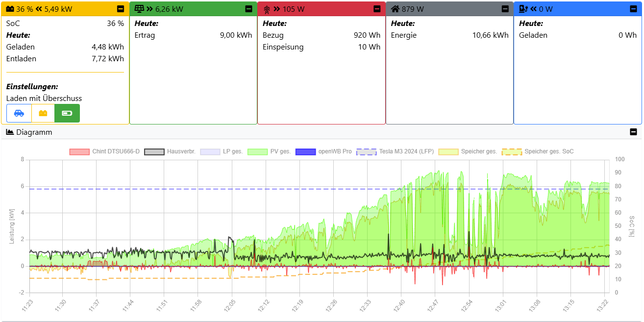Click the Tesla M3 2024 (LFP) legend item
644x322 pixels.
[x=395, y=151]
